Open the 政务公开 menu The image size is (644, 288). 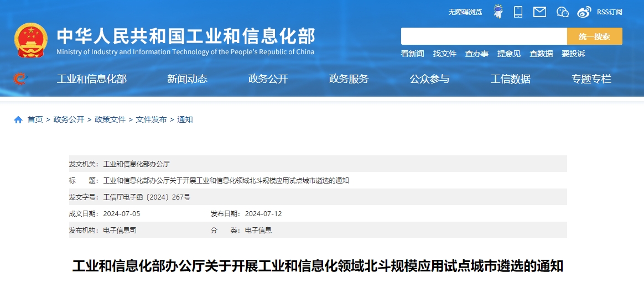(x=268, y=78)
